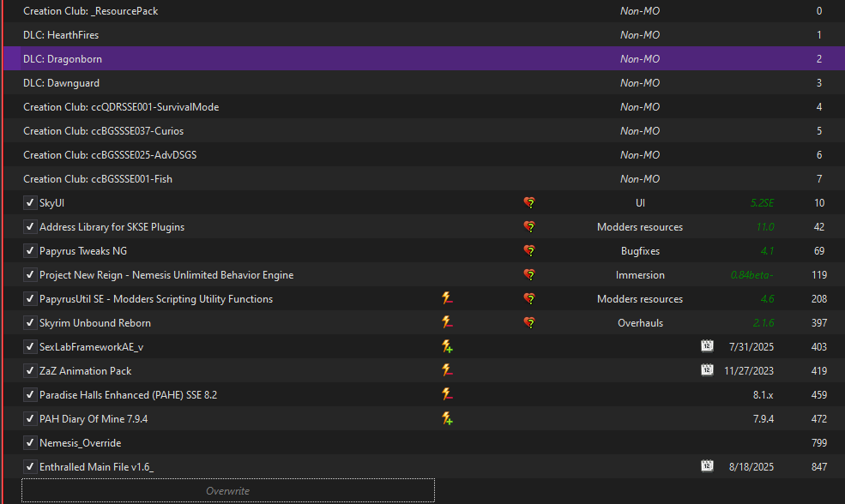The height and width of the screenshot is (504, 845).
Task: Uncheck Nemesis_Override mod
Action: pyautogui.click(x=30, y=442)
